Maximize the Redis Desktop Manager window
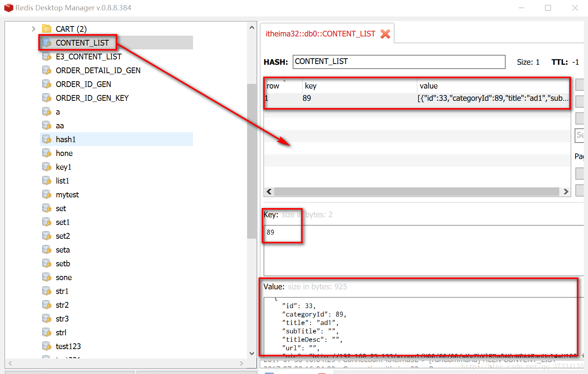This screenshot has height=374, width=588. pyautogui.click(x=548, y=8)
